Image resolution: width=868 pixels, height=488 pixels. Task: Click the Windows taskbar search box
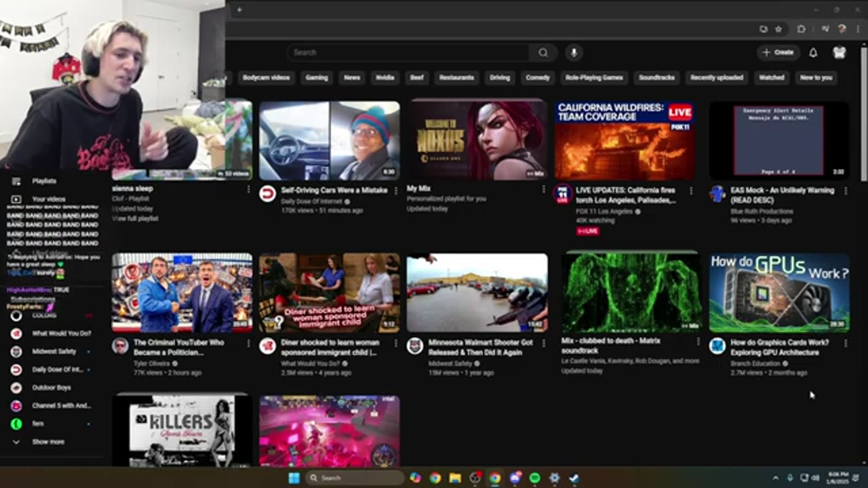point(354,478)
